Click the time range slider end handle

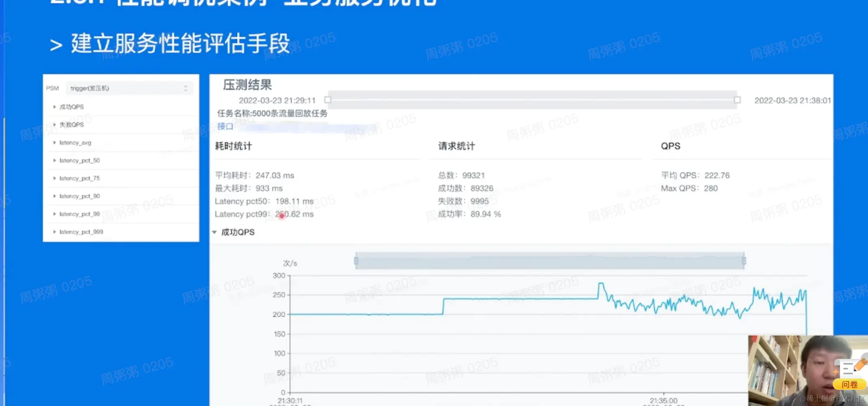[x=737, y=100]
